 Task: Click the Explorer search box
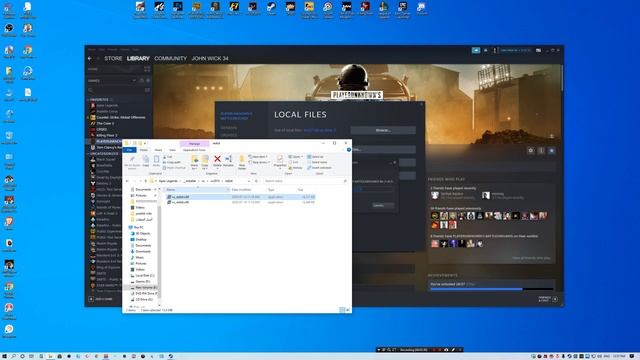pyautogui.click(x=305, y=181)
